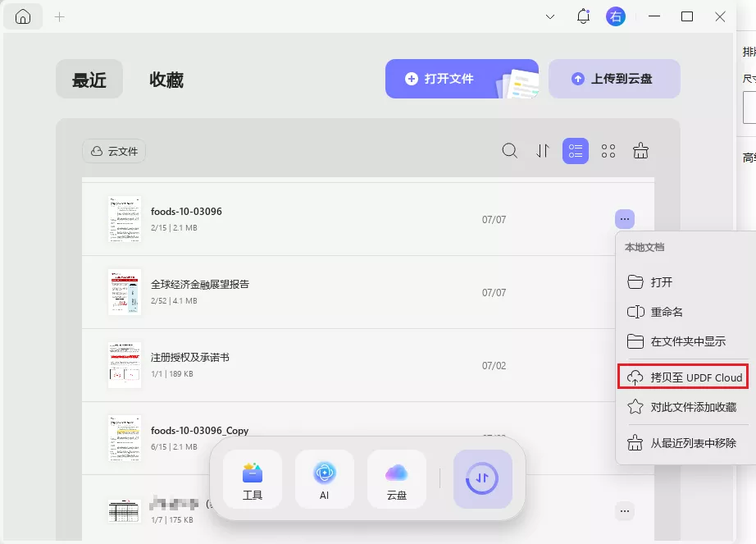
Task: Select list view layout
Action: [x=576, y=151]
